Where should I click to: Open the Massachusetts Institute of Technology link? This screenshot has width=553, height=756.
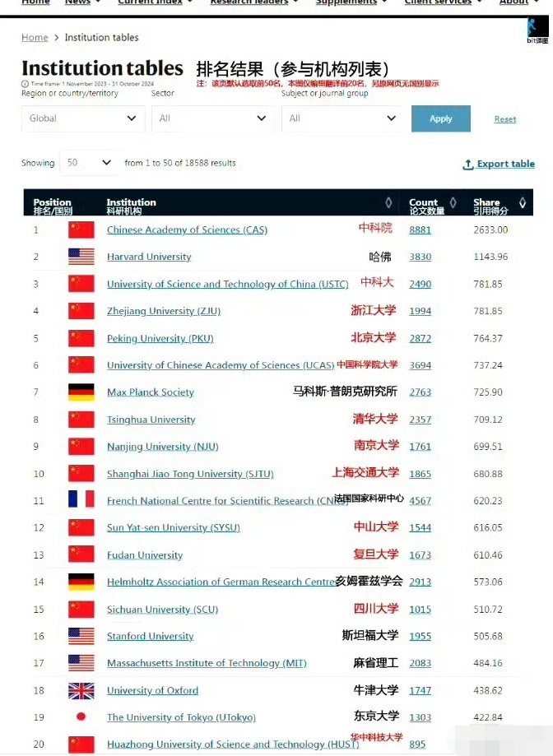pyautogui.click(x=207, y=663)
